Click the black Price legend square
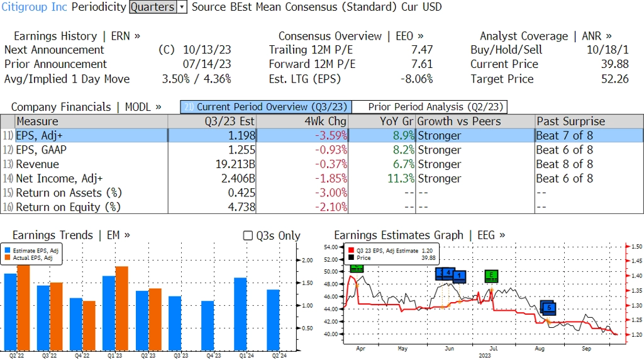Screen dimensions: 644x360 [351, 257]
